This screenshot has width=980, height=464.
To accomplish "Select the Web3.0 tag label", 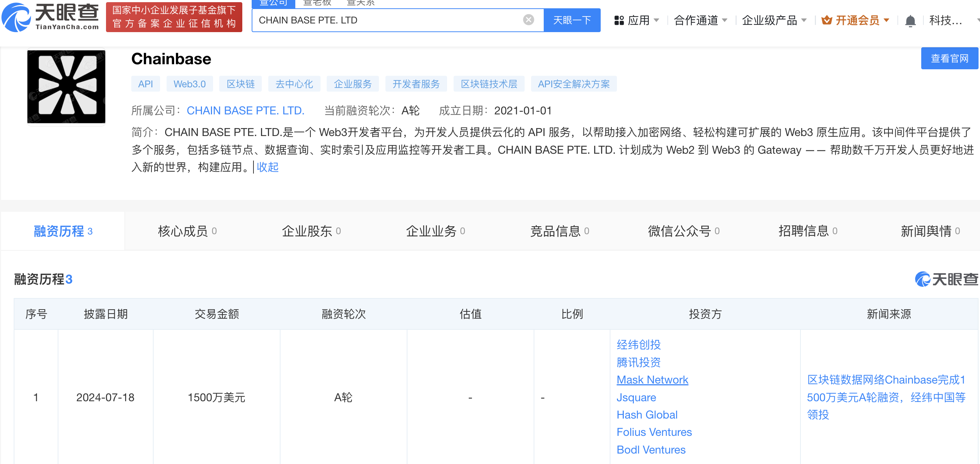I will tap(189, 84).
